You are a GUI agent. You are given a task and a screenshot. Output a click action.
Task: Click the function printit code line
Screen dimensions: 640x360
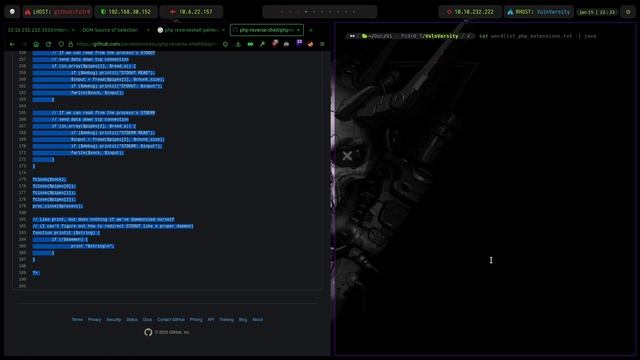click(x=66, y=233)
